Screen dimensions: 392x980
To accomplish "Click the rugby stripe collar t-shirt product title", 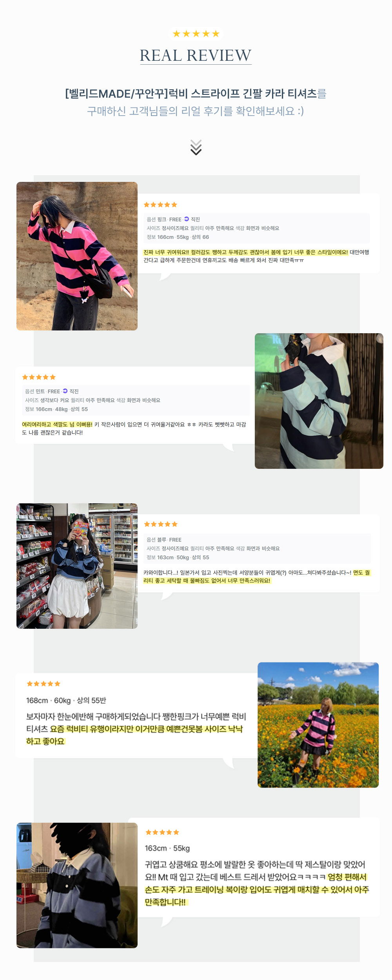I will [191, 94].
